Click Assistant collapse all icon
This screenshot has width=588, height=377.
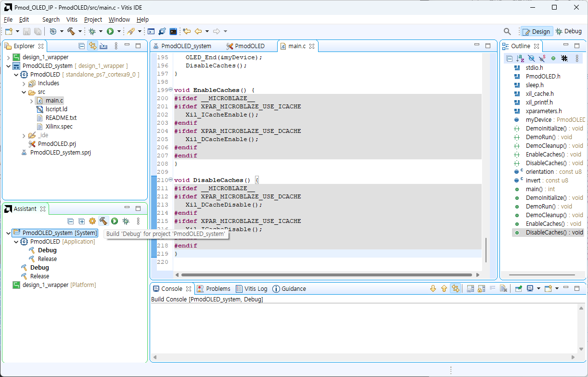[71, 221]
